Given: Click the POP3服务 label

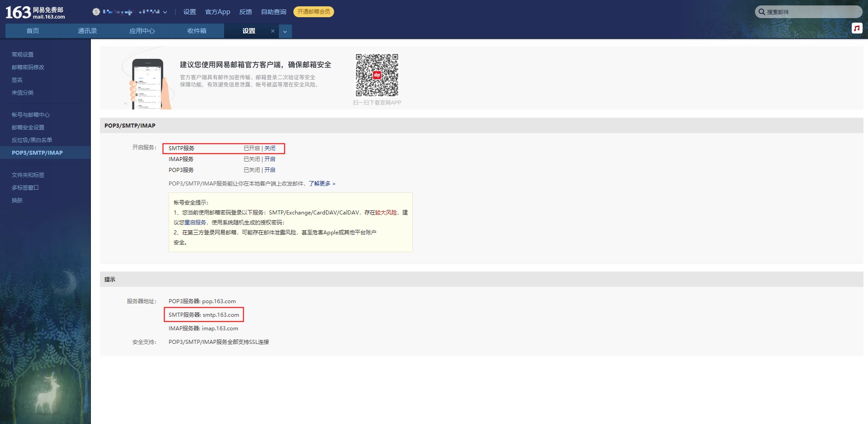Looking at the screenshot, I should point(181,170).
